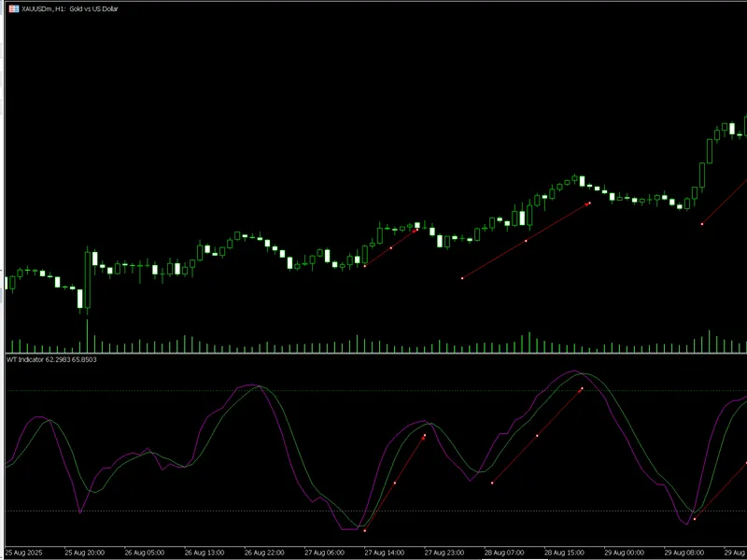Click the "26 Aug 13:00" time label
Screen dimensions: 747x560
tap(204, 553)
